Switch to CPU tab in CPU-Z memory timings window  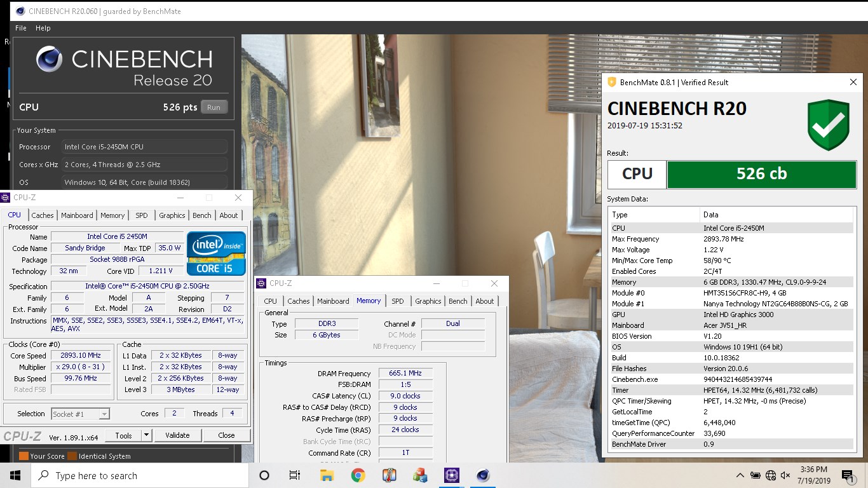tap(271, 301)
